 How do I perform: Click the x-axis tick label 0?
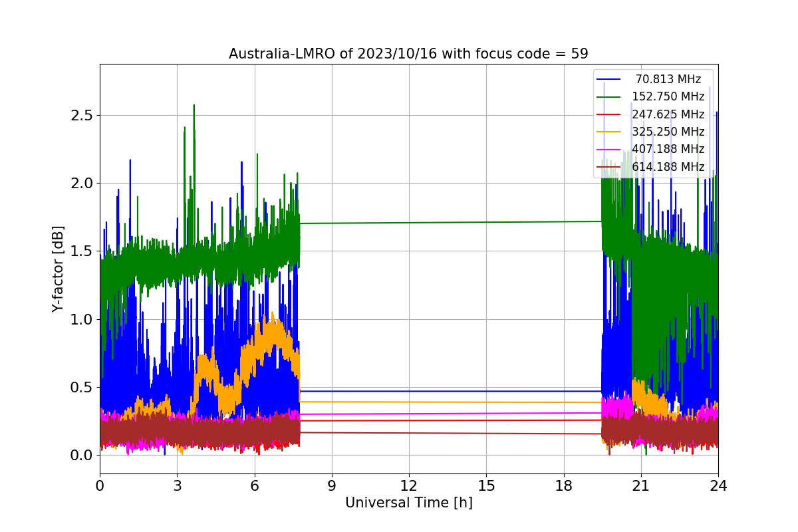click(100, 485)
